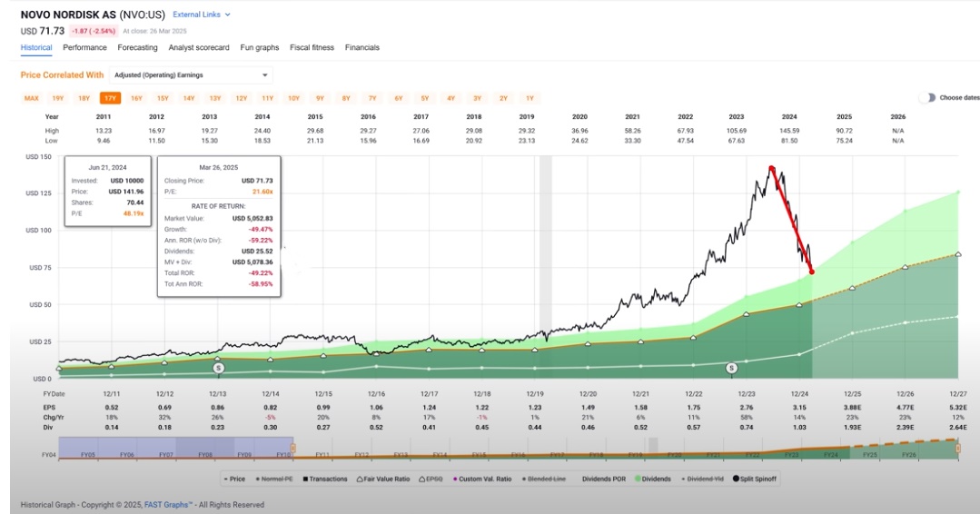Screen dimensions: 980x514
Task: Click the split marker S near 12/23
Action: point(731,369)
